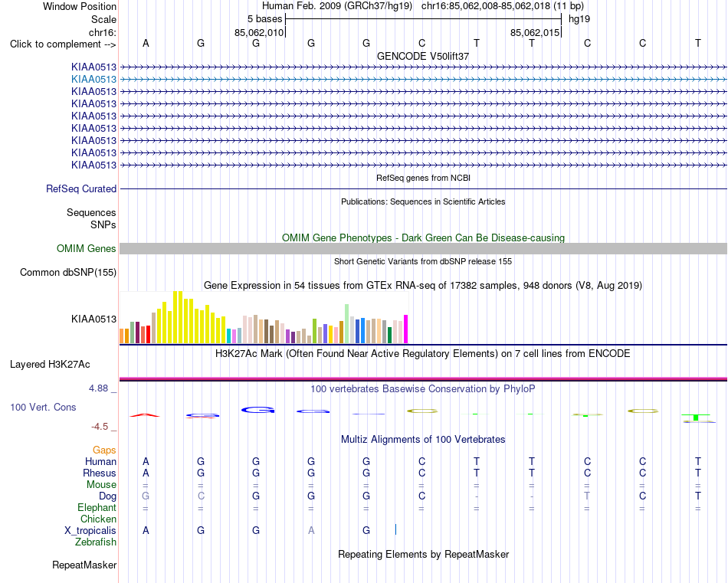Click the -4.5 PhyloP lower scale value
The height and width of the screenshot is (583, 728).
click(x=100, y=427)
